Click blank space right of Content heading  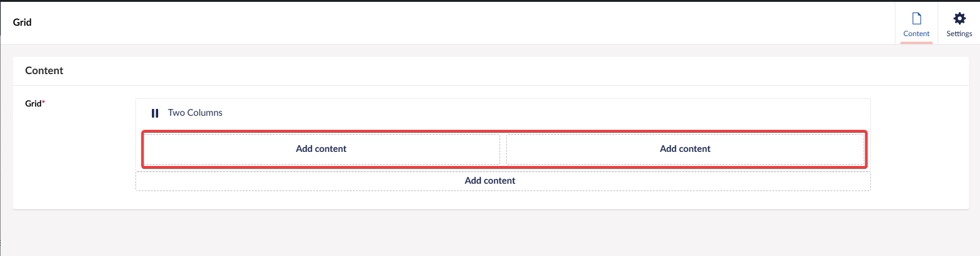click(x=490, y=70)
